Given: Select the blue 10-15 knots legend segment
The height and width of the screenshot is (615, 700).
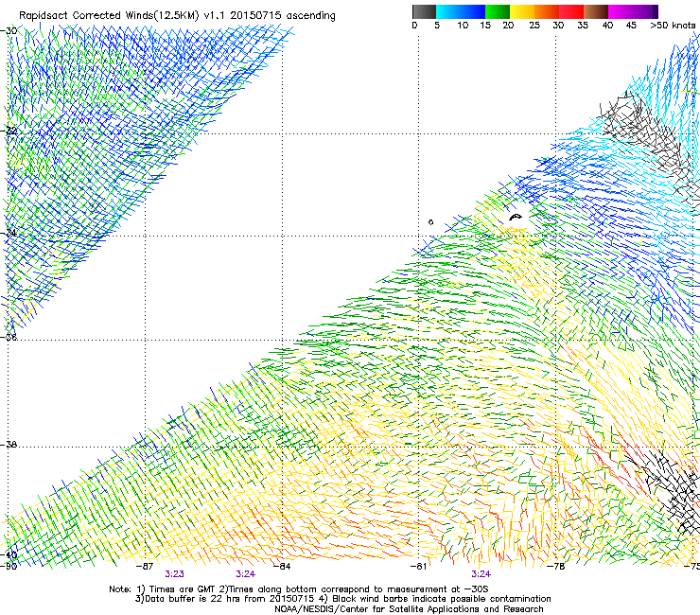Looking at the screenshot, I should tap(473, 11).
